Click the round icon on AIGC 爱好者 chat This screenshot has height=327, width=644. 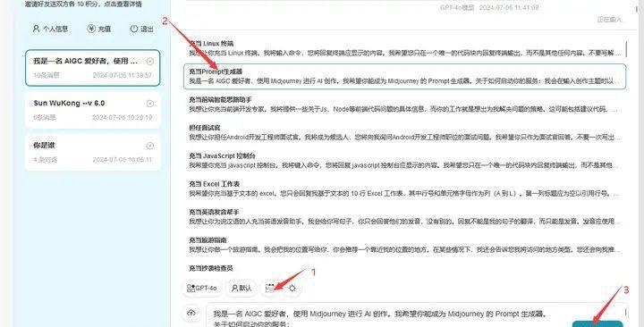pos(150,62)
